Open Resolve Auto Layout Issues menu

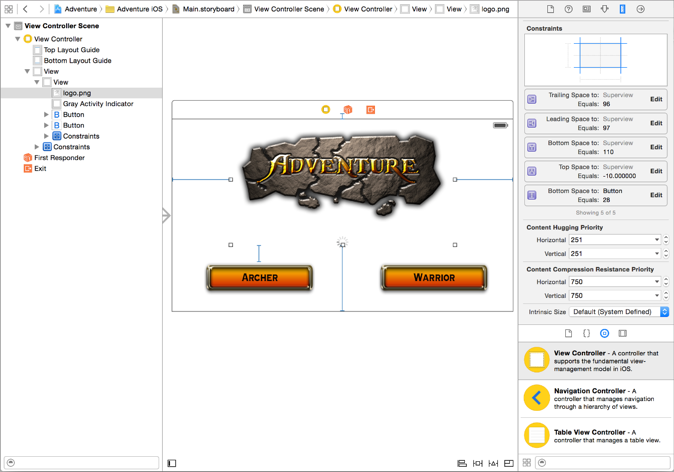point(493,463)
